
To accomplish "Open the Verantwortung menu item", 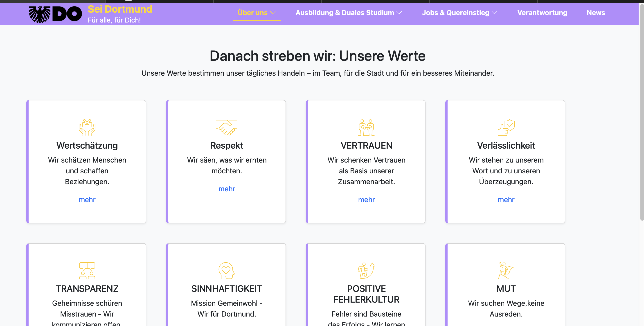I will tap(542, 13).
